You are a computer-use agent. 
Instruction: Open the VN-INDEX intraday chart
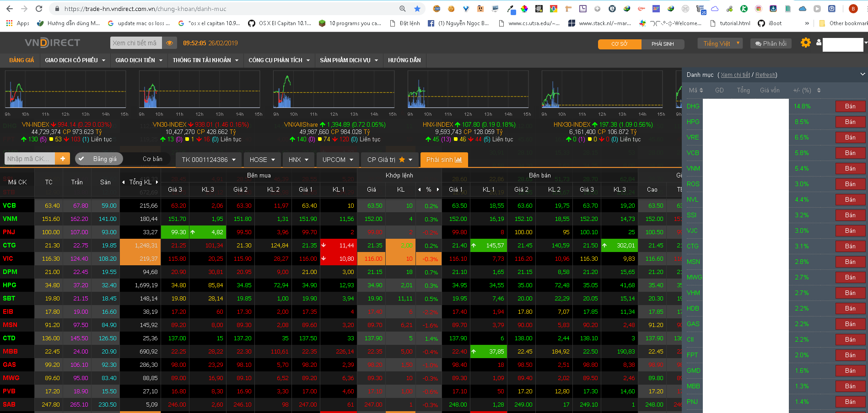click(66, 90)
